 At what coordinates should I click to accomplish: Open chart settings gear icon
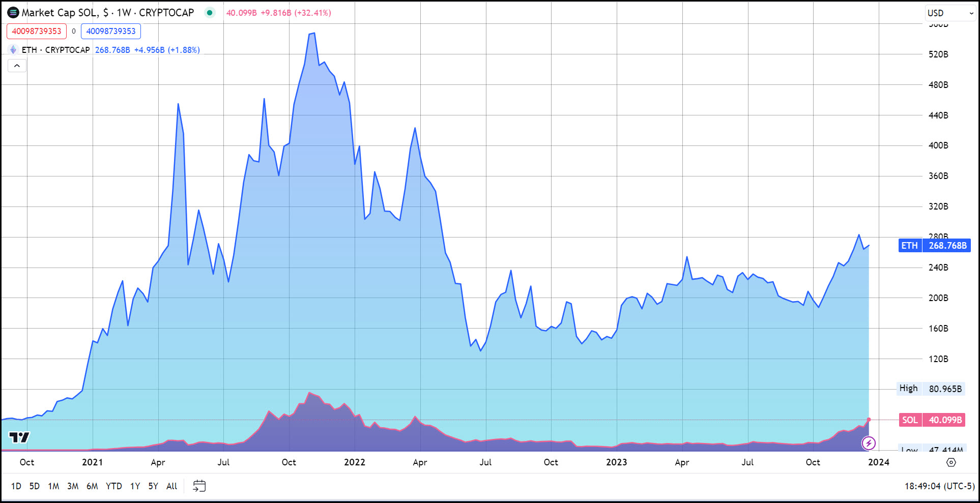click(951, 462)
